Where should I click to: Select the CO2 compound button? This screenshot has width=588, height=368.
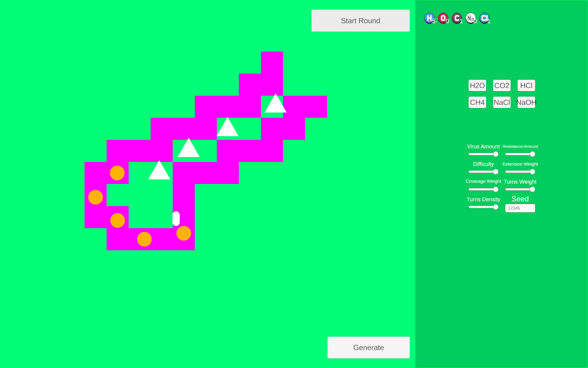pyautogui.click(x=502, y=86)
